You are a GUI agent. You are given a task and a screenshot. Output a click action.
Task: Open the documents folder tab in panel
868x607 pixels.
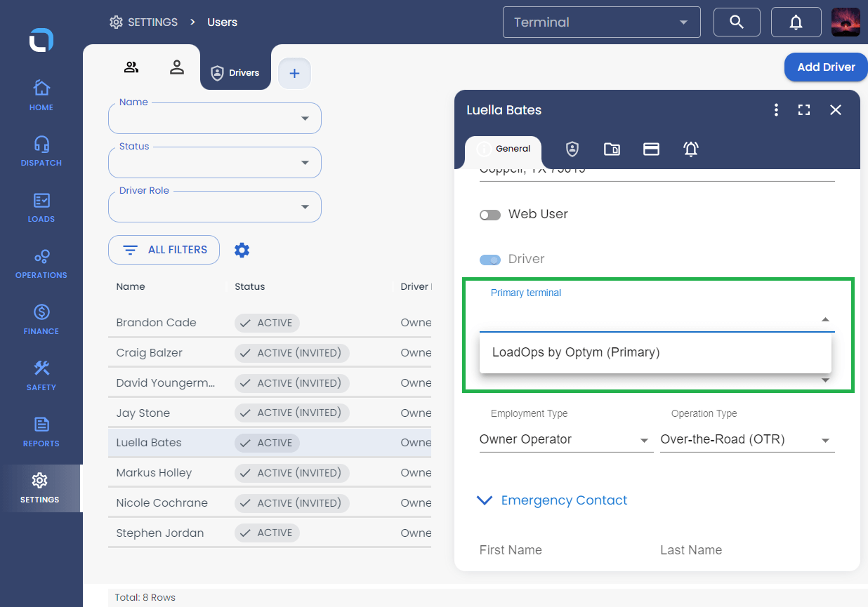612,149
